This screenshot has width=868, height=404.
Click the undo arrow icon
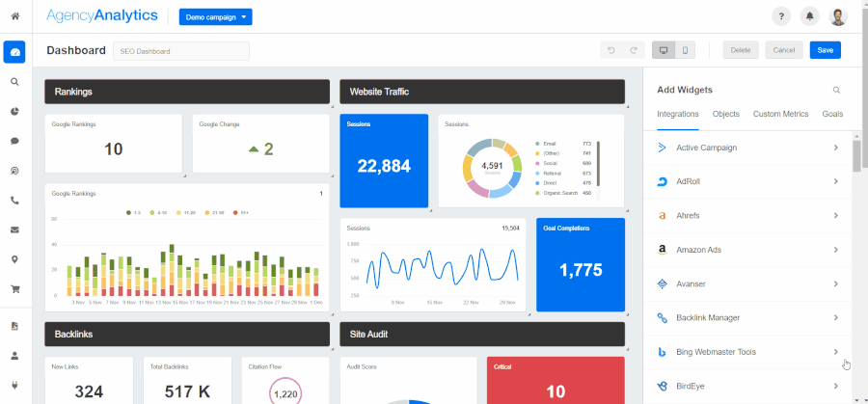click(611, 50)
